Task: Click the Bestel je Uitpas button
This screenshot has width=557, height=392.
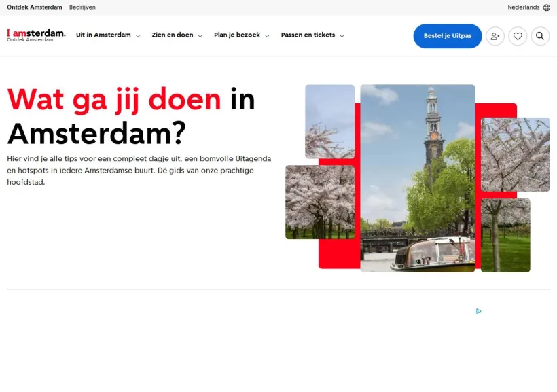Action: tap(447, 36)
